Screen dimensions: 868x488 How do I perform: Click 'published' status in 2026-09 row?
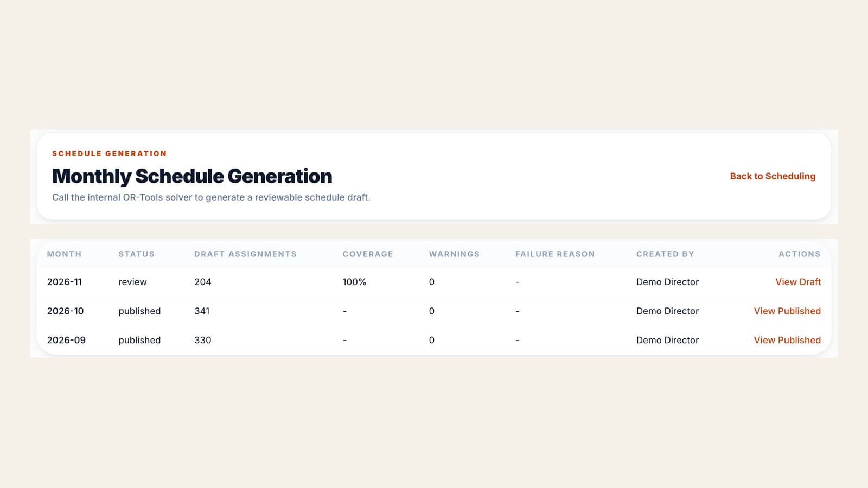pos(139,340)
